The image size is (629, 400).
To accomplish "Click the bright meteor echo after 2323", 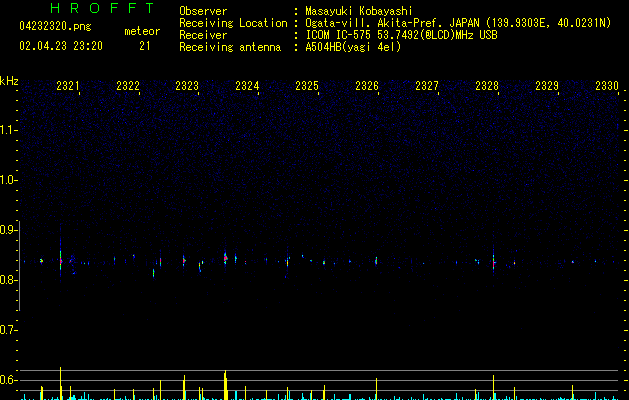I will [225, 258].
